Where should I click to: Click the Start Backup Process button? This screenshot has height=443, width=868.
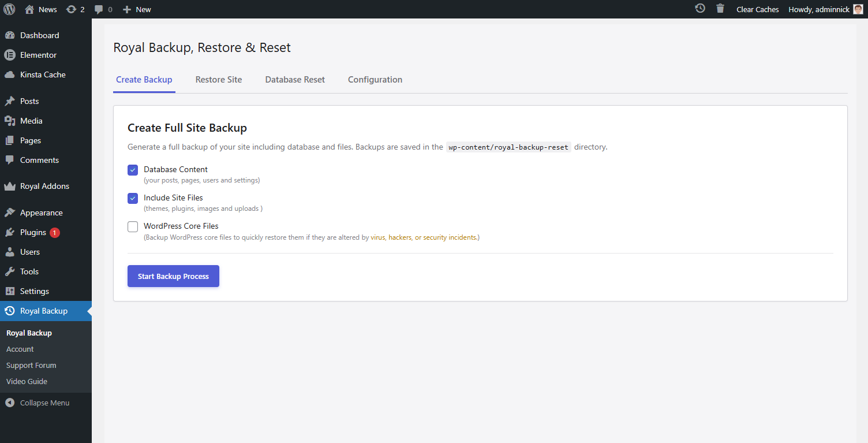click(173, 276)
